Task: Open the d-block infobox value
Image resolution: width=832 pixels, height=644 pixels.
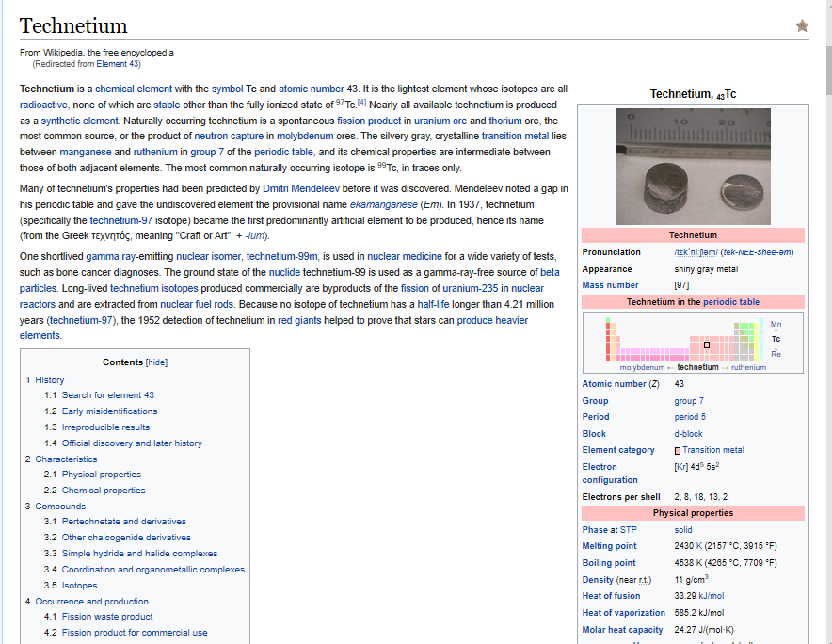Action: tap(688, 434)
